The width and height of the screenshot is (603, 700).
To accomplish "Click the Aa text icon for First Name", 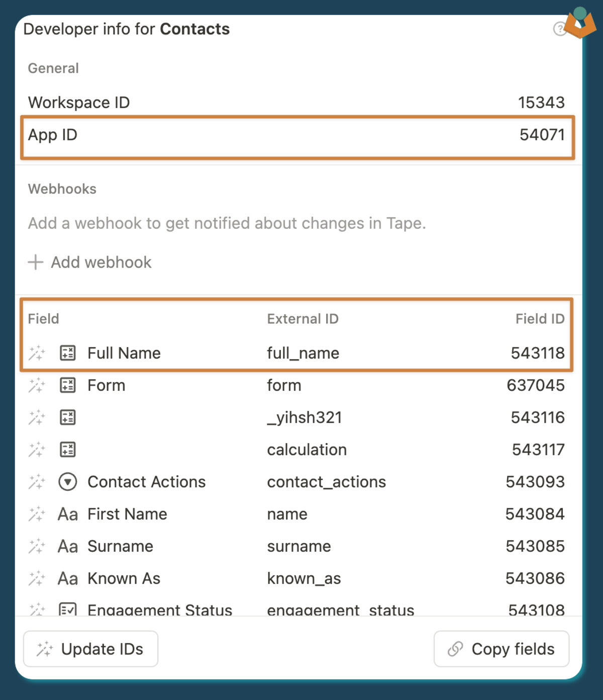I will 68,514.
